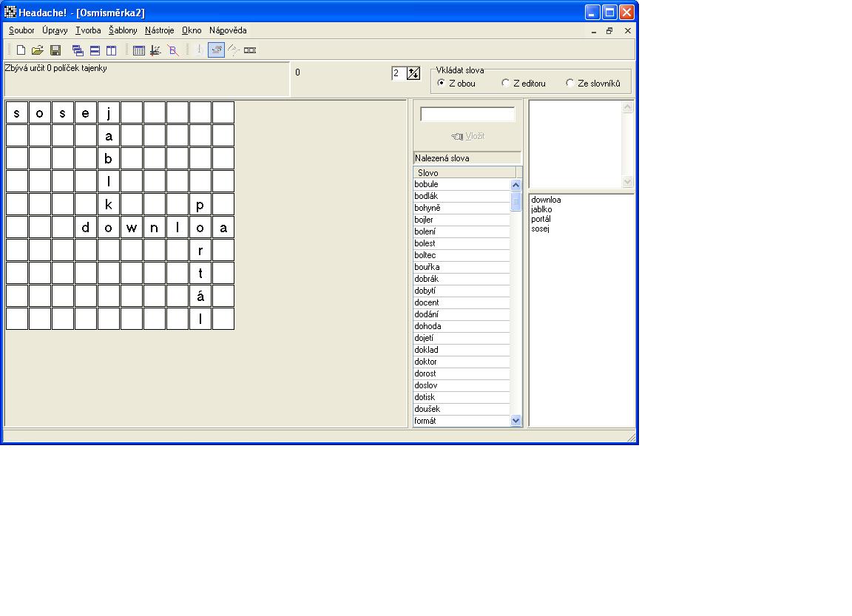Open the Tvorba menu
This screenshot has height=616, width=852.
(88, 30)
